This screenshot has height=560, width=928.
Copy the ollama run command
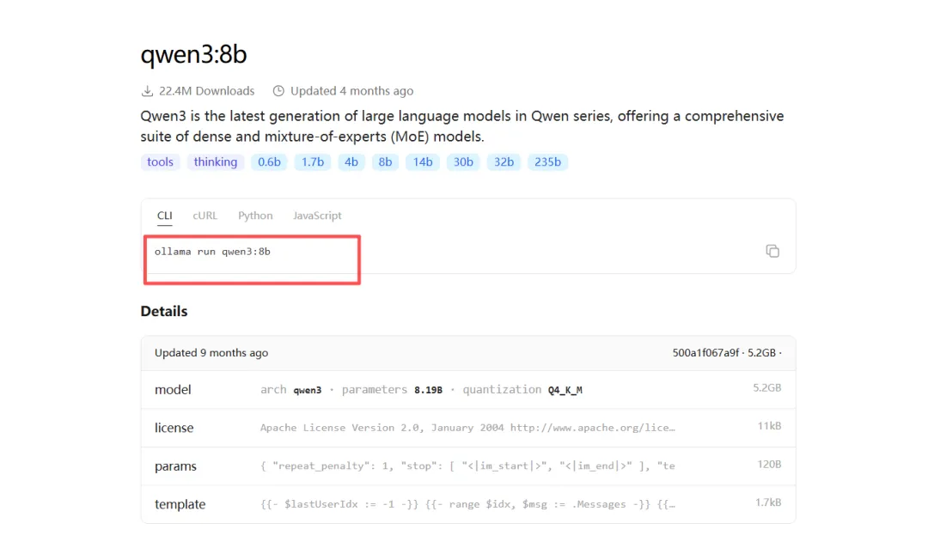point(772,252)
